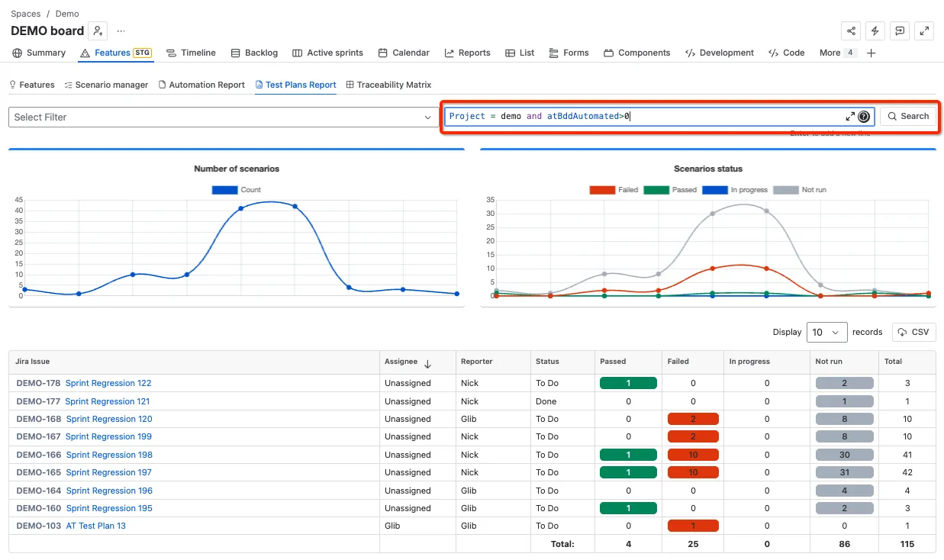This screenshot has height=560, width=944.
Task: Click the feedback speech bubble icon
Action: pyautogui.click(x=900, y=31)
